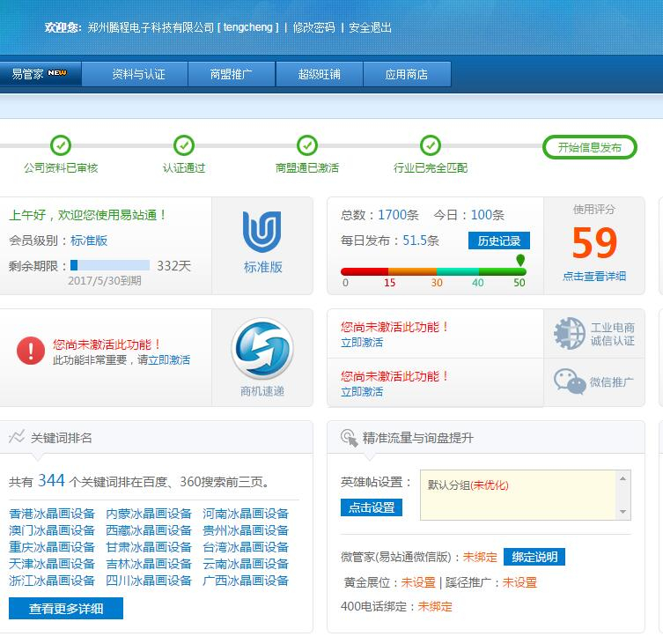This screenshot has width=663, height=644.
Task: Click the 商盟通已激活 check mark icon
Action: click(x=307, y=145)
